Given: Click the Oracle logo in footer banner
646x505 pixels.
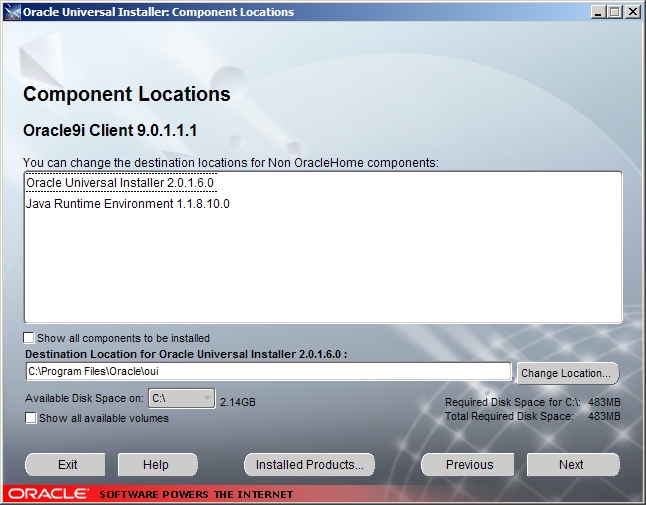Looking at the screenshot, I should 48,494.
